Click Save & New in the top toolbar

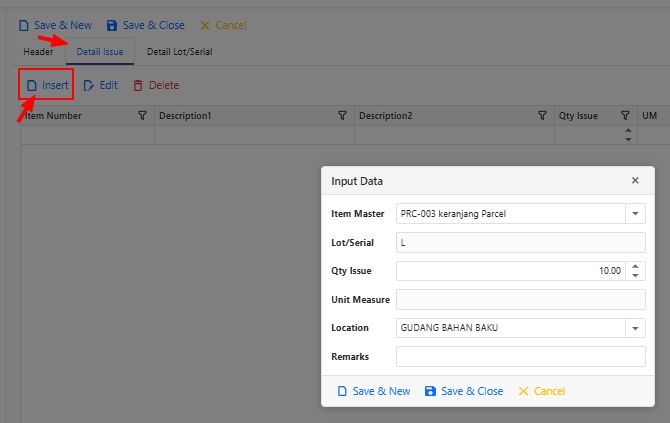tap(55, 25)
